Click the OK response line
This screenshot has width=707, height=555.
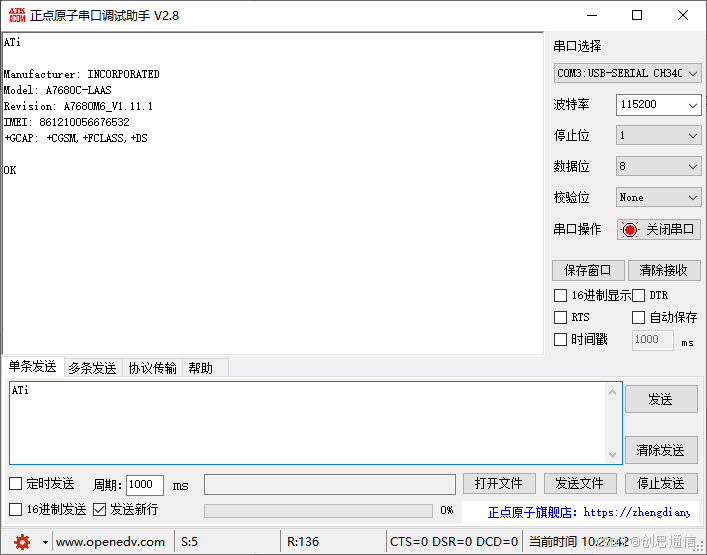point(10,170)
